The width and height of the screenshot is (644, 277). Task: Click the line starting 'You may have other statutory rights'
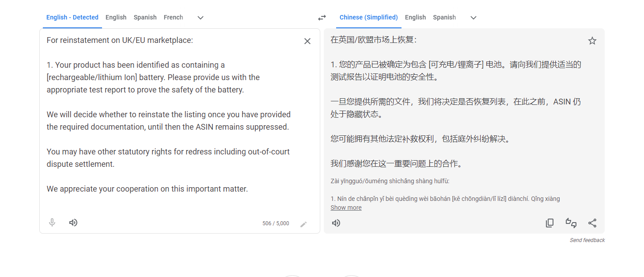point(168,152)
